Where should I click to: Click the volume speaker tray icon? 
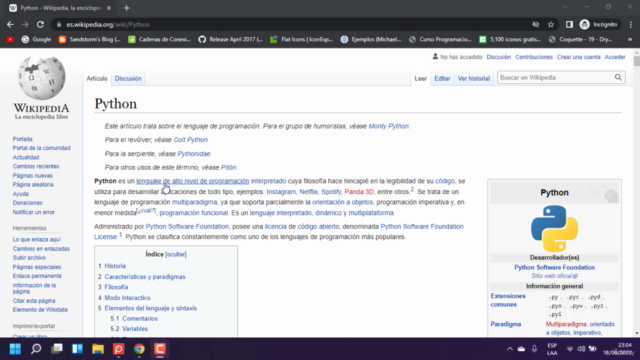(x=581, y=349)
